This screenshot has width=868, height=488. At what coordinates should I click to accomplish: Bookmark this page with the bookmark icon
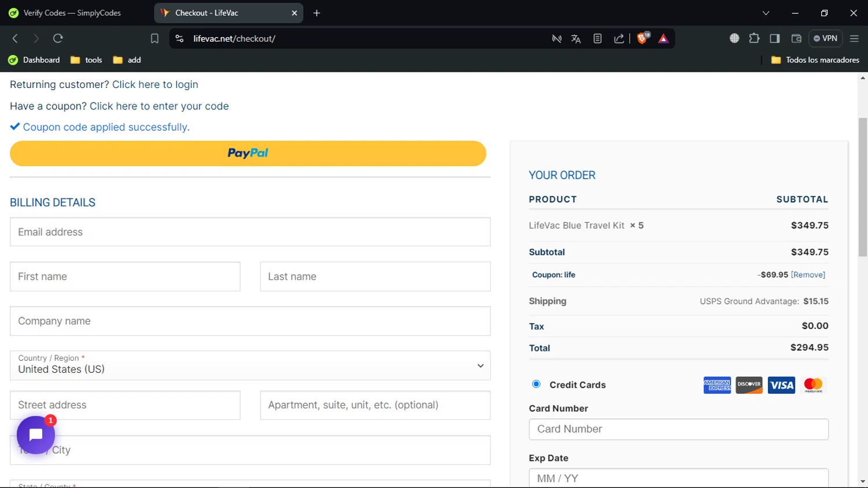pyautogui.click(x=155, y=38)
